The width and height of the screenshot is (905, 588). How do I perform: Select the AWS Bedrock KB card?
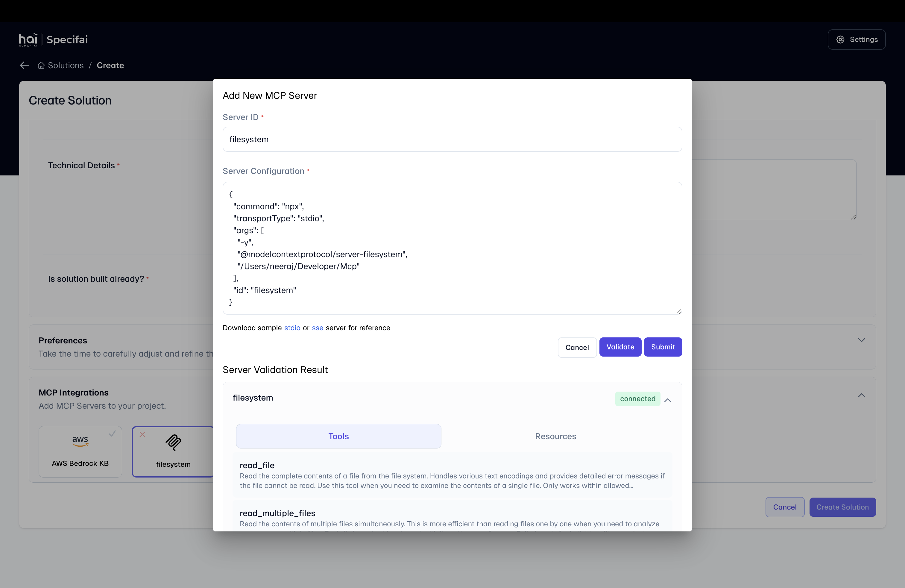(x=80, y=451)
